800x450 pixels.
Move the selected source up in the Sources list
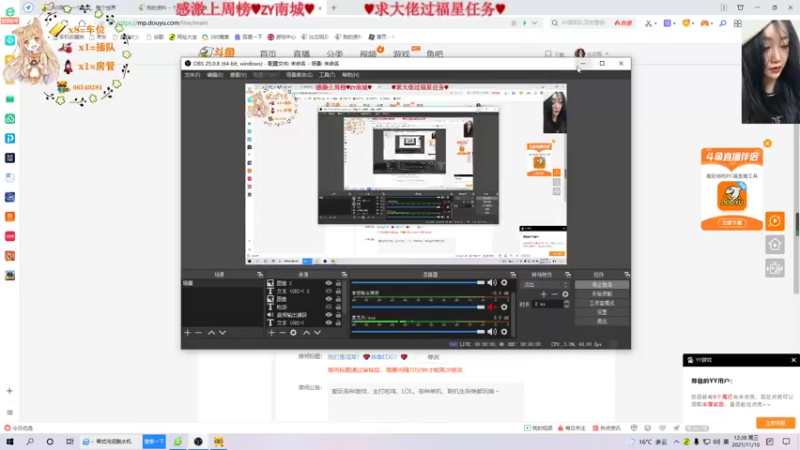tap(306, 333)
